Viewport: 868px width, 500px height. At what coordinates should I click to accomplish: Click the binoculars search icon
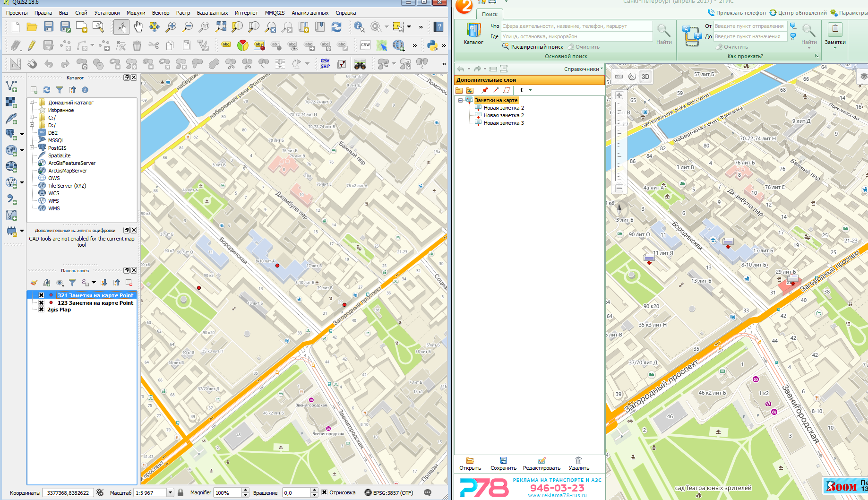pyautogui.click(x=360, y=64)
